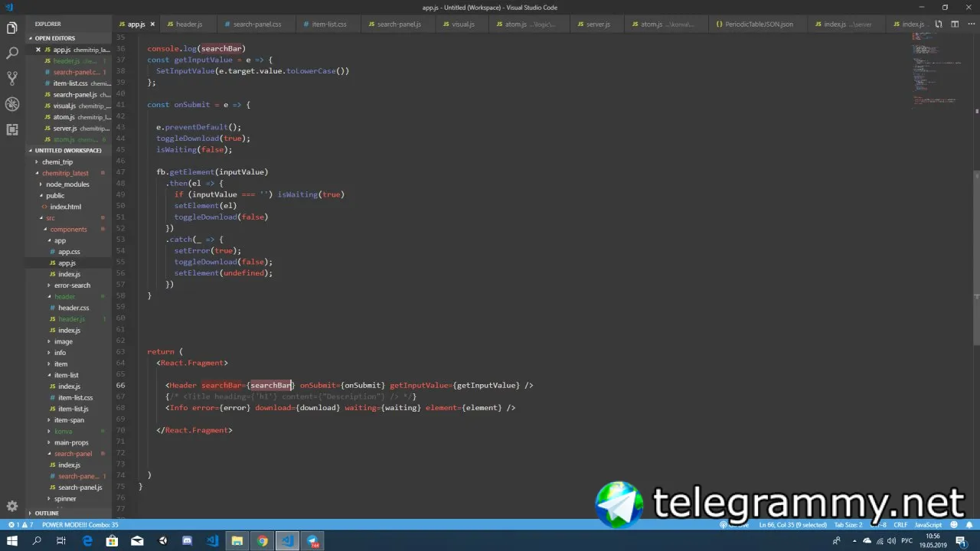
Task: Click Ln 66, Col 35 cursor position
Action: [x=792, y=525]
